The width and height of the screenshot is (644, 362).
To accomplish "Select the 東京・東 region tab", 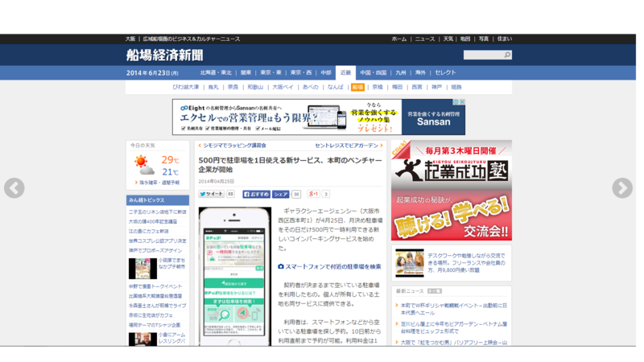I will coord(270,72).
